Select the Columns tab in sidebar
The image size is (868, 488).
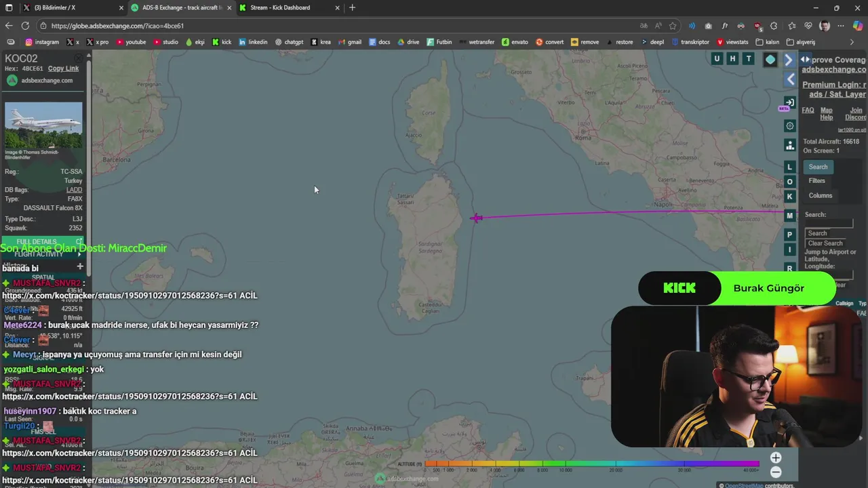click(x=820, y=196)
